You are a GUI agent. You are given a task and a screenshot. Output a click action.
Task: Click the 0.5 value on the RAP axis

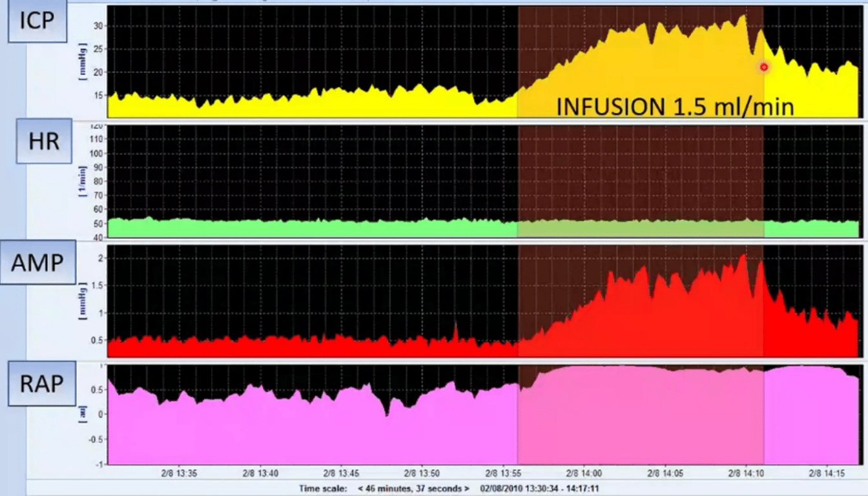point(98,389)
